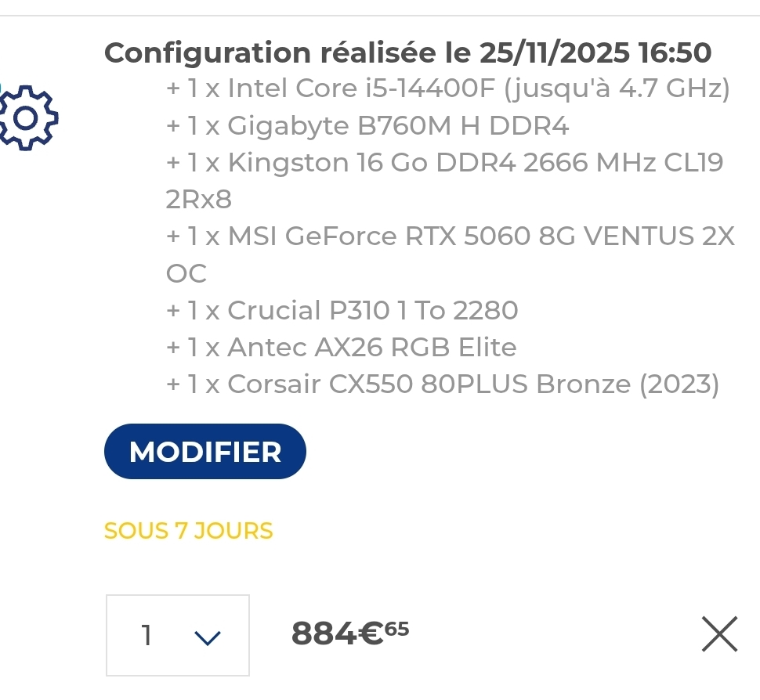This screenshot has height=700, width=760.
Task: Select the Gigabyte B760M H DDR4 line
Action: pyautogui.click(x=367, y=126)
